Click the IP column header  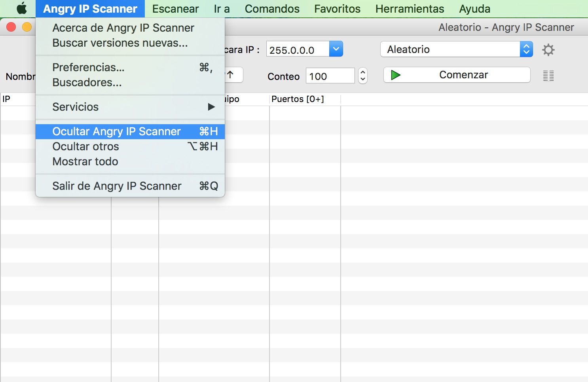pos(18,99)
